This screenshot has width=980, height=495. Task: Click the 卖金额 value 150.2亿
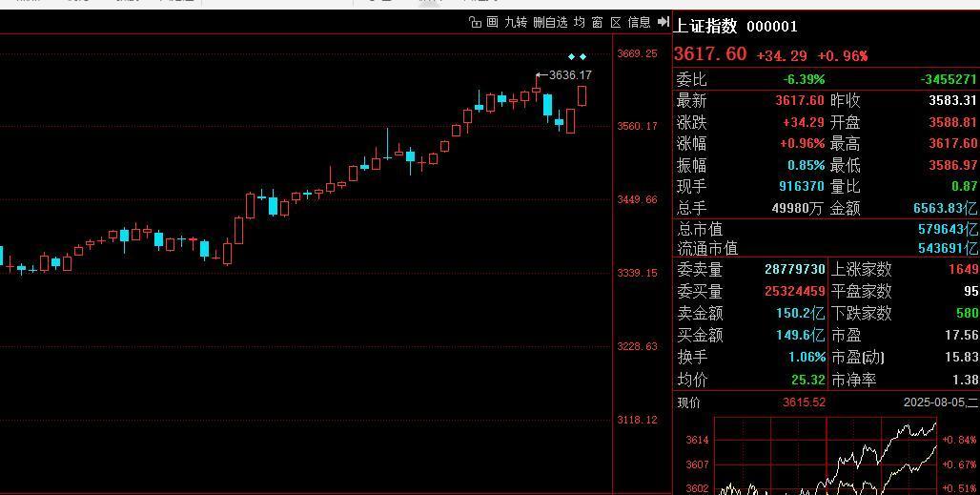point(801,313)
